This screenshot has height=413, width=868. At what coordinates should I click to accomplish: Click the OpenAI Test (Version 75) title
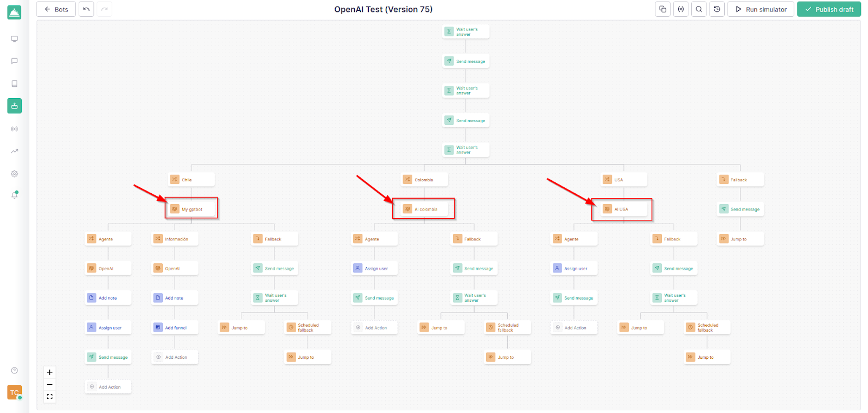click(384, 9)
